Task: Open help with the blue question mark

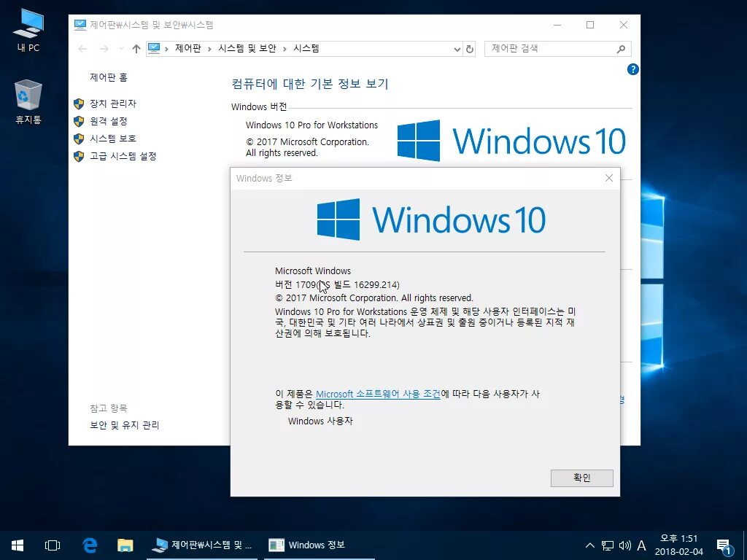Action: 632,69
